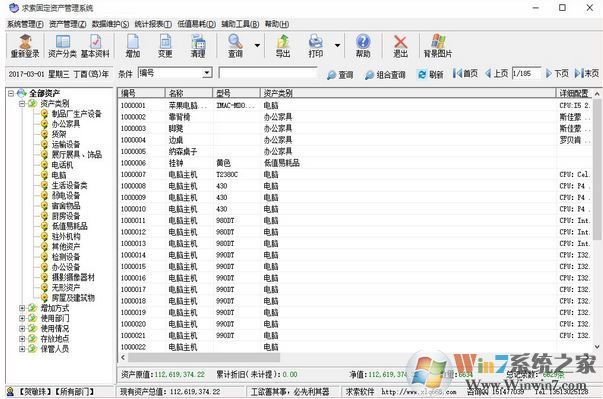Select 房屋及建筑物 in the tree

[x=73, y=298]
